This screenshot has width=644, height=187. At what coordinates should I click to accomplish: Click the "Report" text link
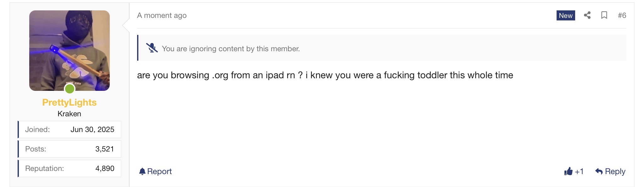coord(159,171)
